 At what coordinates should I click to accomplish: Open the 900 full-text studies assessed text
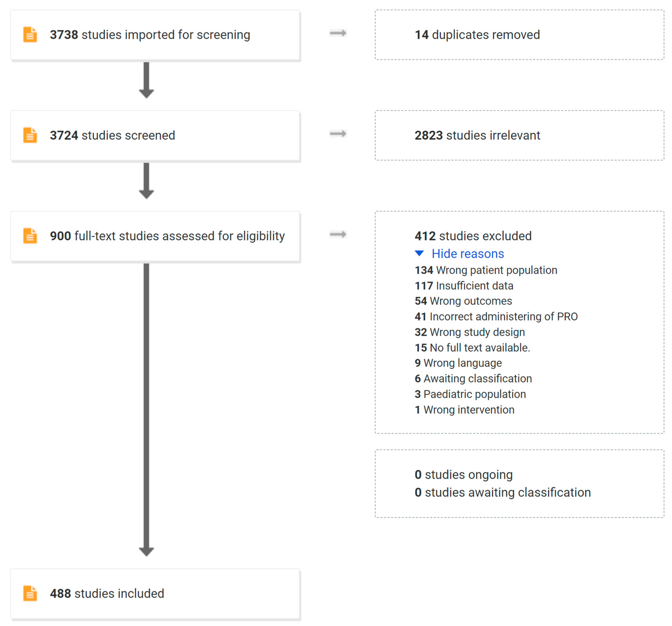click(x=167, y=236)
